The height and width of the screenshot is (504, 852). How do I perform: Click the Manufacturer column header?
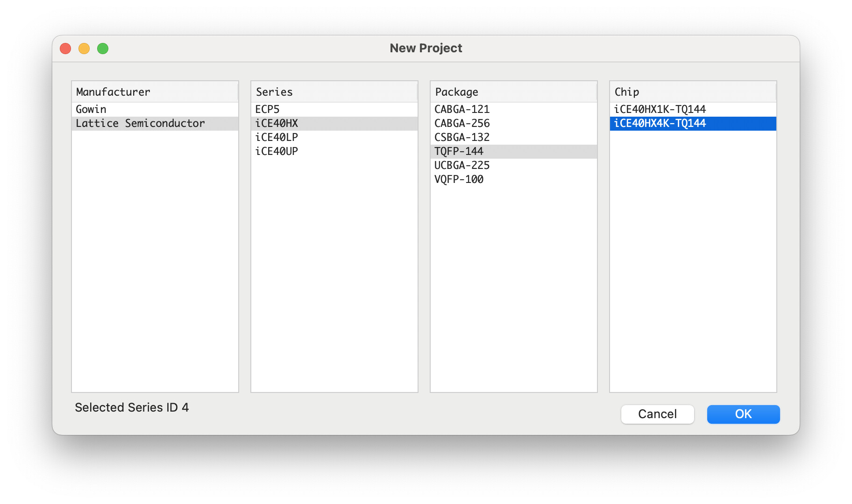(155, 92)
